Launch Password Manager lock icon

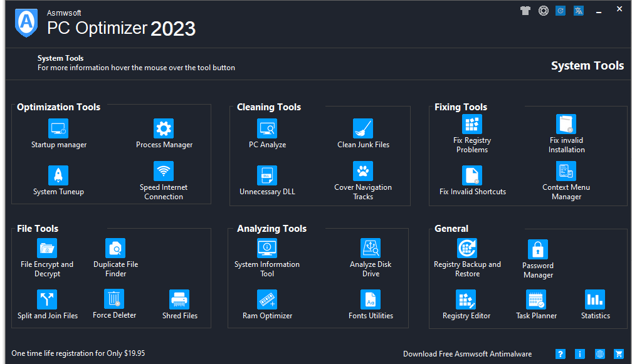coord(538,249)
